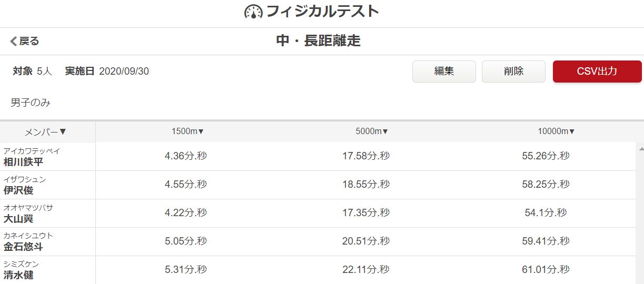Click the speedometer gauge icon in the header
644x284 pixels.
click(x=253, y=12)
